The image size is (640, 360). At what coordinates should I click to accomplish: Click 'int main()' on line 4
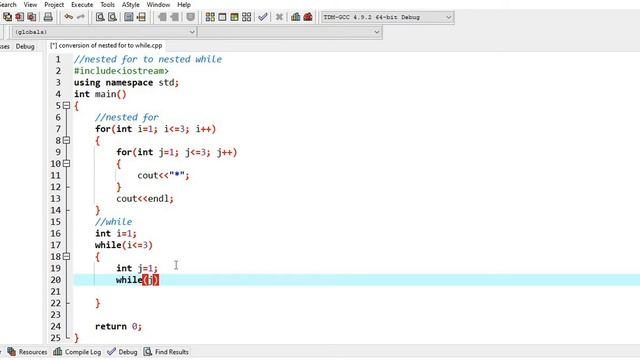[x=100, y=94]
